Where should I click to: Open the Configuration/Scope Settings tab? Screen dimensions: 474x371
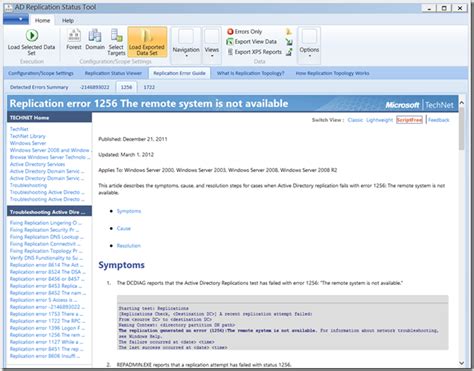click(x=41, y=73)
